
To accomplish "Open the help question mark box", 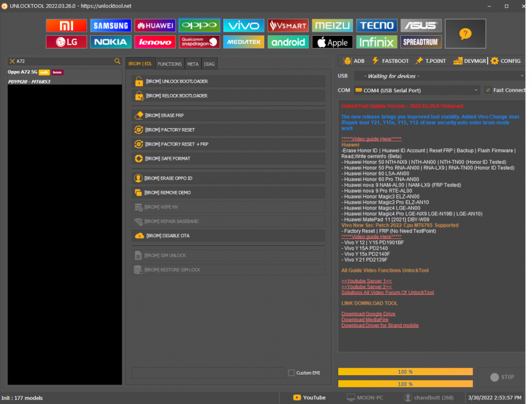I will 465,33.
